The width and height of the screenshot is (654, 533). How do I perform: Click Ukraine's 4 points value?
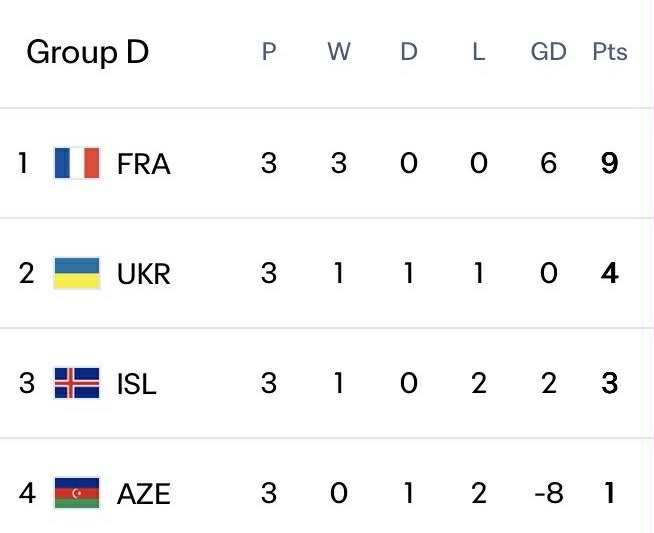(609, 273)
